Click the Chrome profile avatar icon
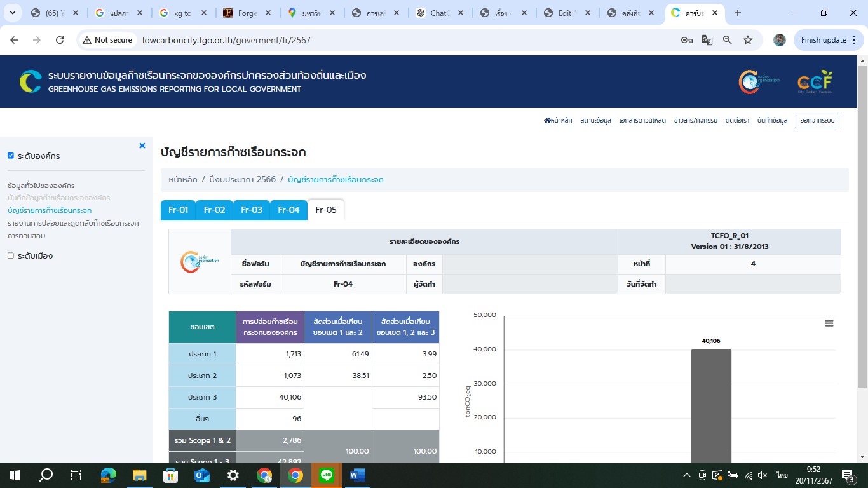The height and width of the screenshot is (488, 868). tap(779, 40)
